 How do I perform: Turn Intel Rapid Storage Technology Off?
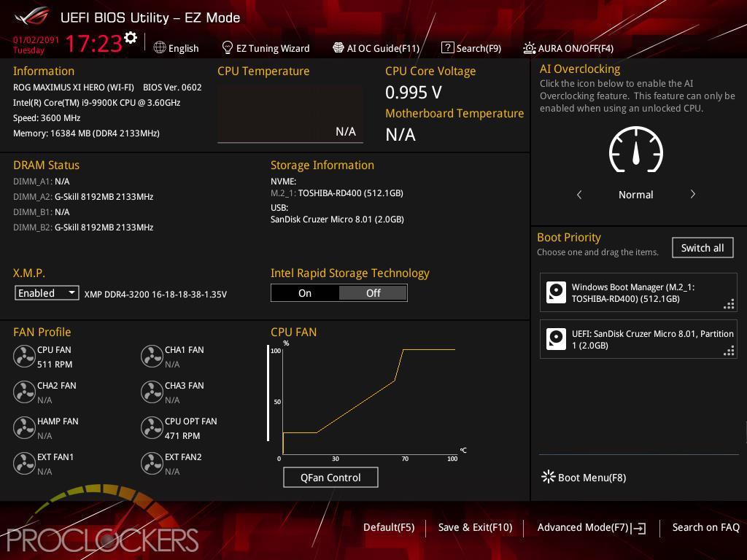(373, 293)
